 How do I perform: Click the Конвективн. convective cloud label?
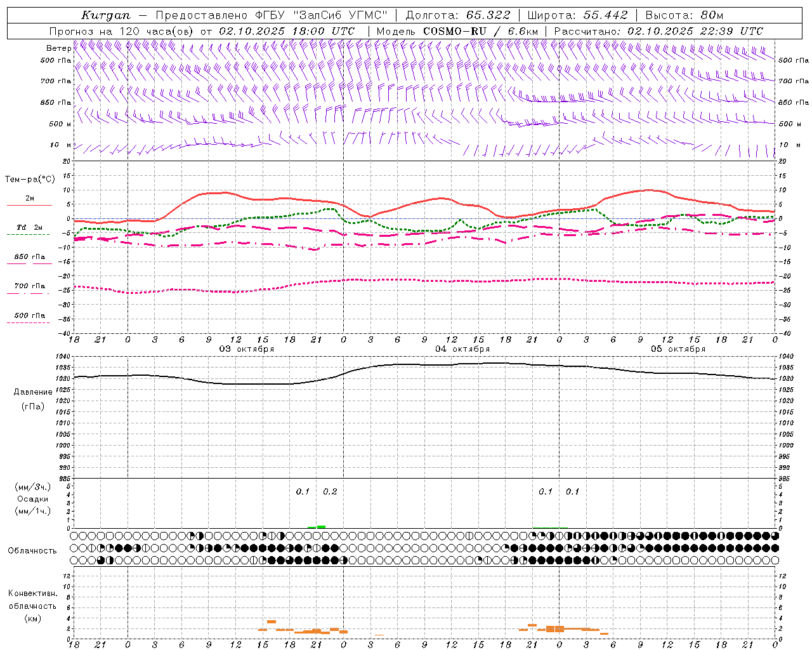click(32, 594)
